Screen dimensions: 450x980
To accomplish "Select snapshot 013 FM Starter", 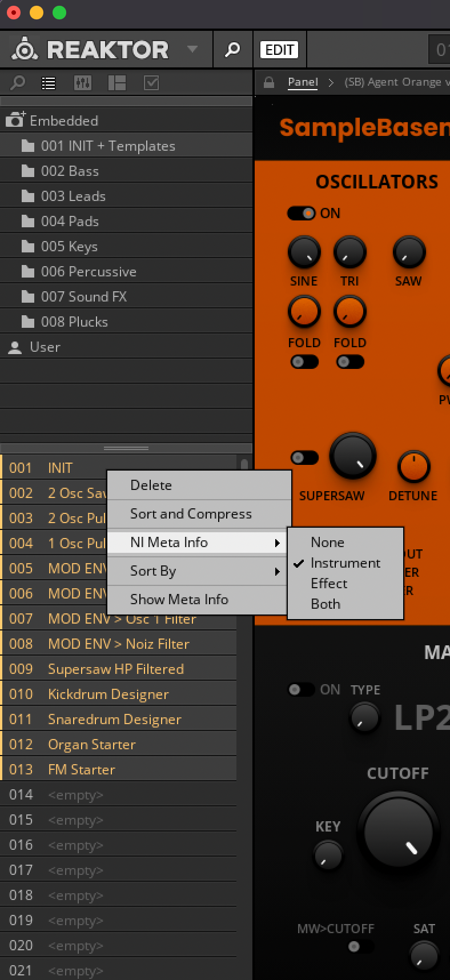I will tap(118, 770).
